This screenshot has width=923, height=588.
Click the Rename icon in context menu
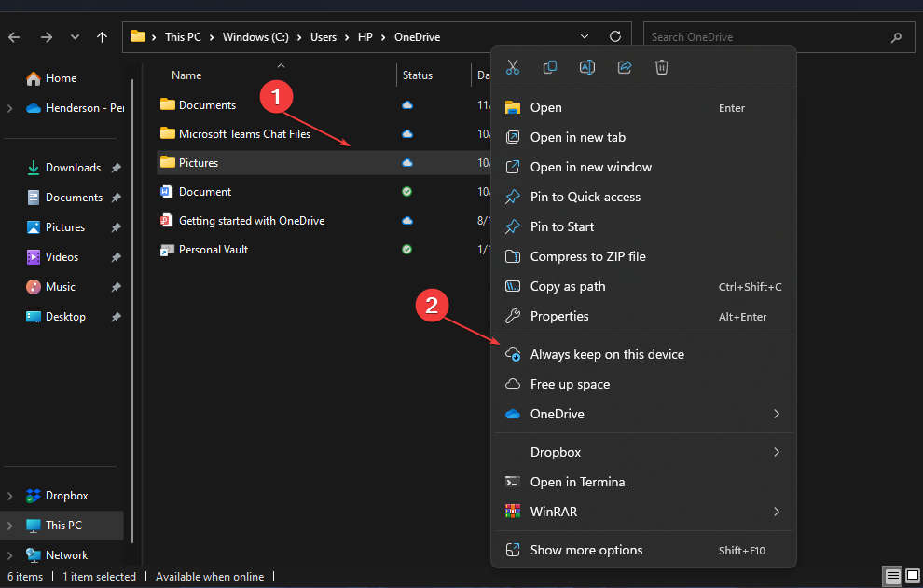coord(587,67)
